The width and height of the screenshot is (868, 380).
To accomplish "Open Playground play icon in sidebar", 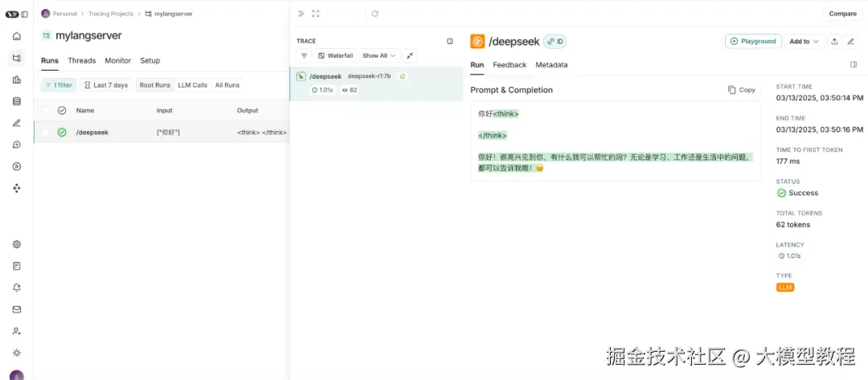I will click(x=17, y=166).
